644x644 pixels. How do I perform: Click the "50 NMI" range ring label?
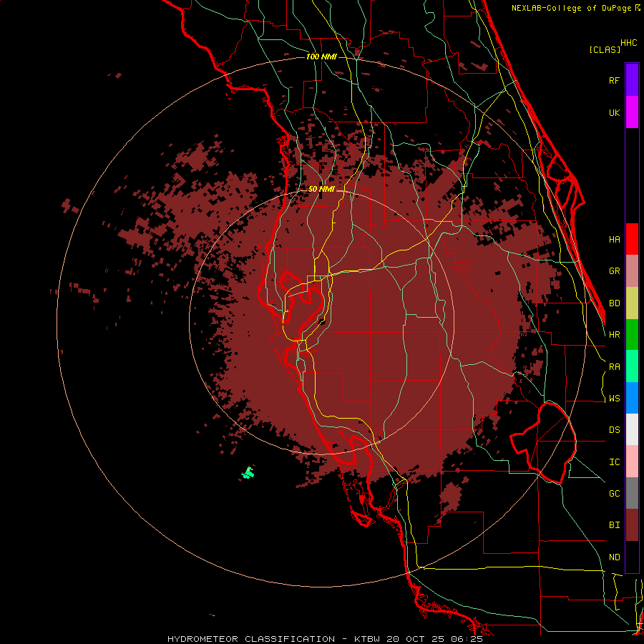(x=321, y=190)
